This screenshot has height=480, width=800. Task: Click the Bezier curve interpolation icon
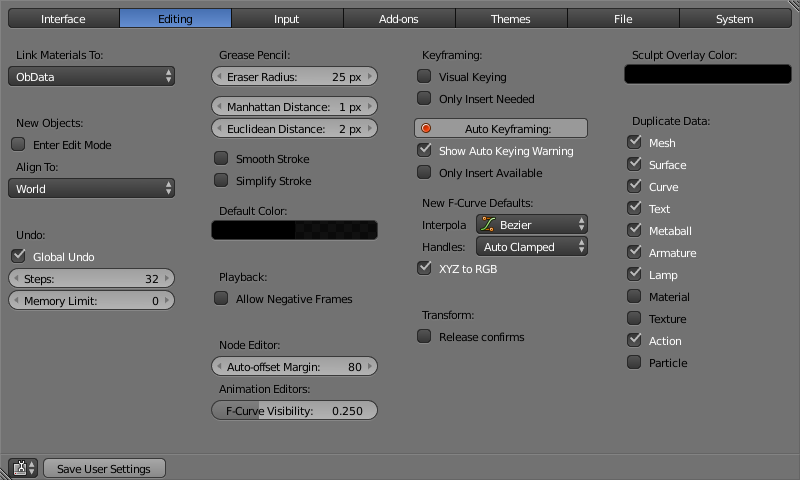coord(488,225)
